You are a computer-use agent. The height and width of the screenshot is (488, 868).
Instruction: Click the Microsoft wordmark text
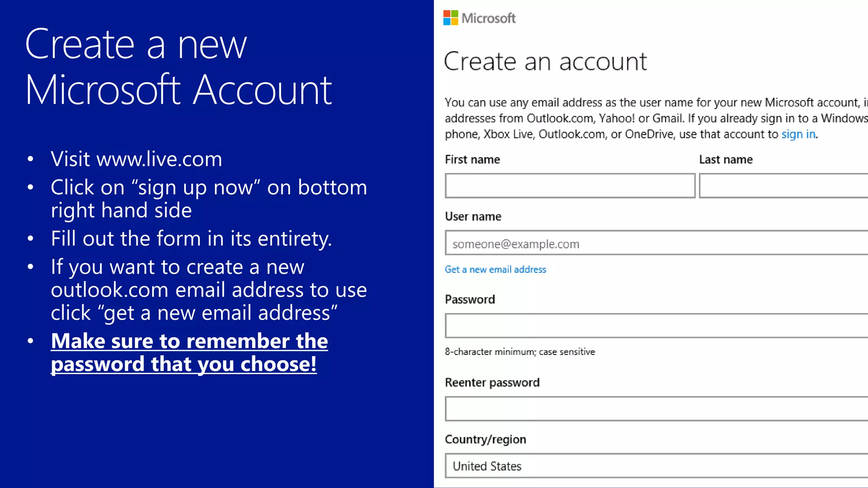tap(488, 18)
